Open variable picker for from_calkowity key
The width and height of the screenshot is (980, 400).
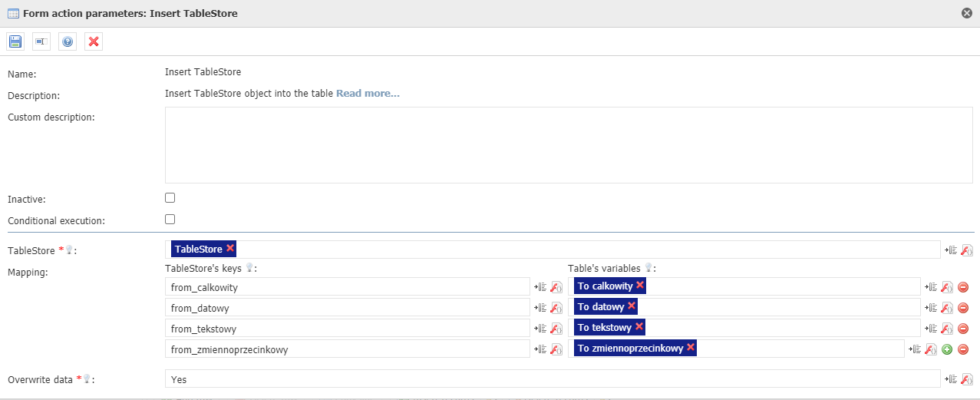point(539,287)
